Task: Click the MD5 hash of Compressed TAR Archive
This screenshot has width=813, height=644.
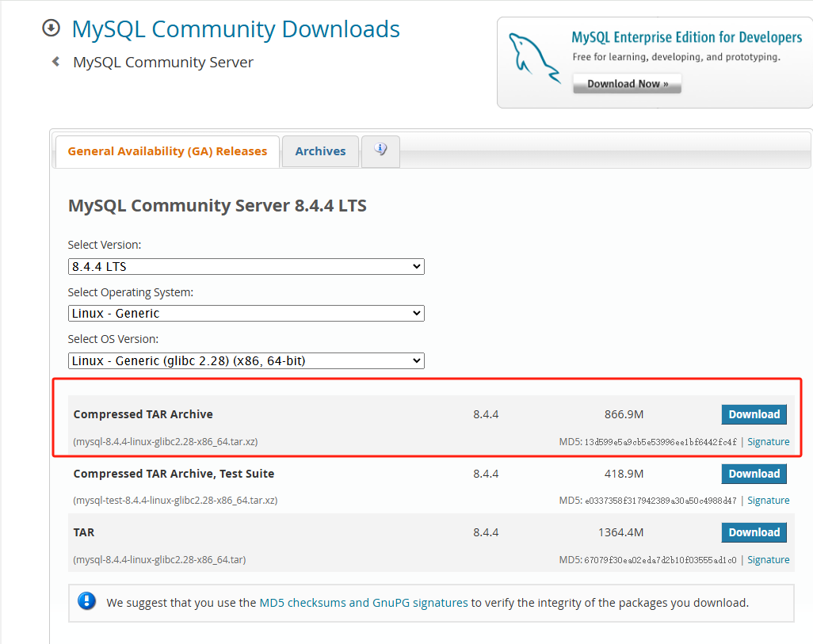Action: [x=661, y=442]
